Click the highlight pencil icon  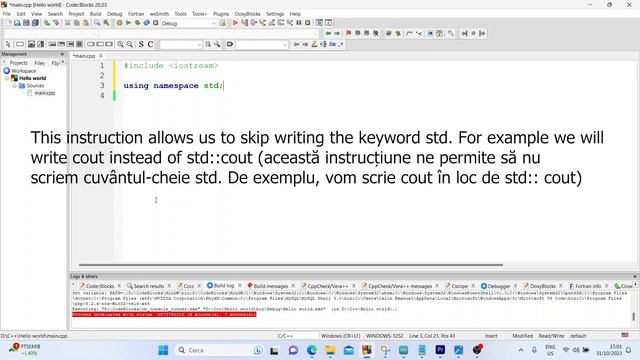point(314,44)
